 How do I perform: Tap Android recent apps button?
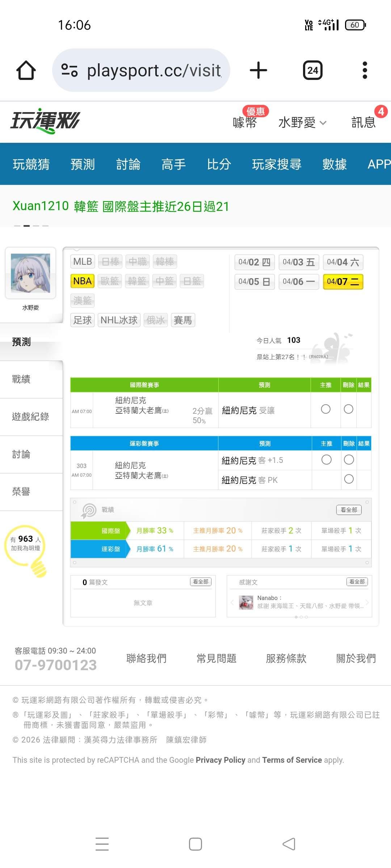102,844
